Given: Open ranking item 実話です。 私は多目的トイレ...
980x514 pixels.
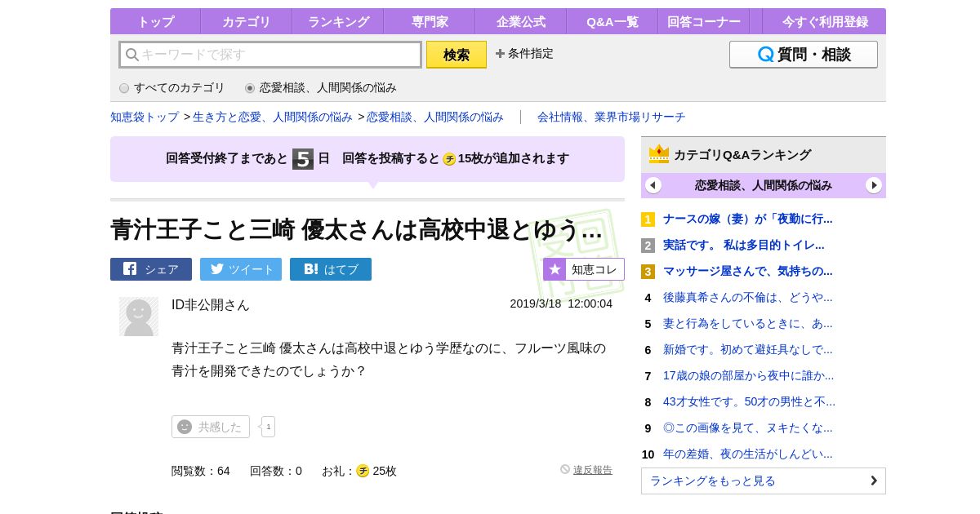Looking at the screenshot, I should [x=744, y=245].
